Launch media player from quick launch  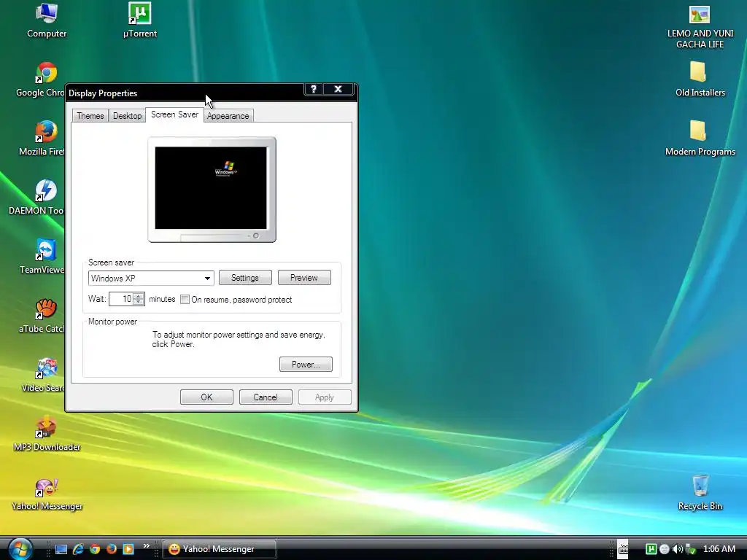(128, 549)
